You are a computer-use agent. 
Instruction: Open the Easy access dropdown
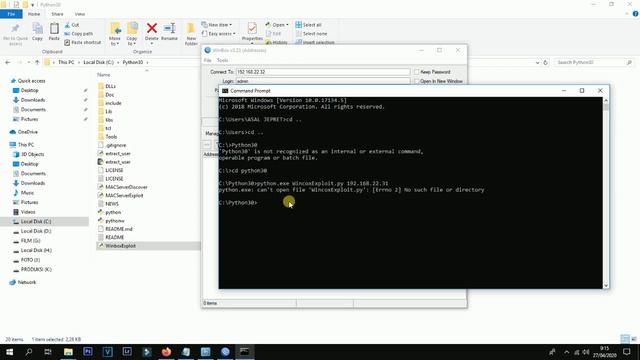point(218,33)
